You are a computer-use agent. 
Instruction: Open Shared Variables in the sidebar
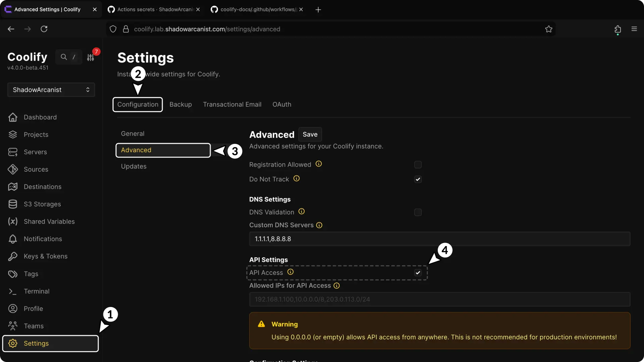click(49, 222)
